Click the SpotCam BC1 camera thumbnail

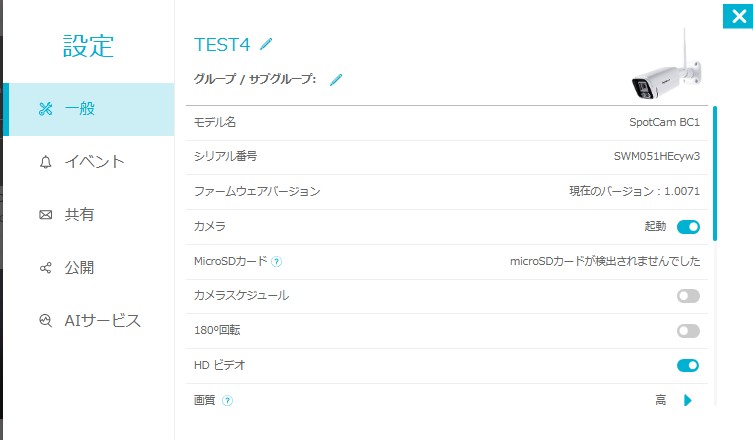[x=667, y=66]
